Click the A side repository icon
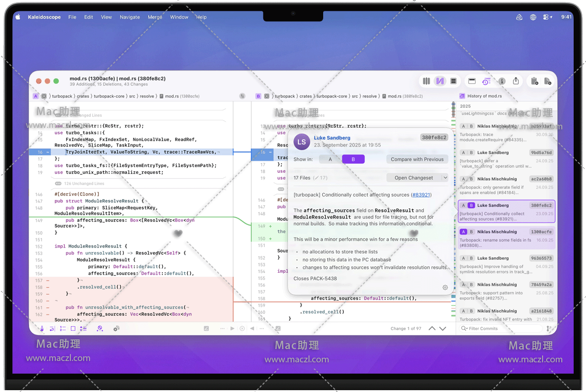The height and width of the screenshot is (392, 586). (x=44, y=96)
